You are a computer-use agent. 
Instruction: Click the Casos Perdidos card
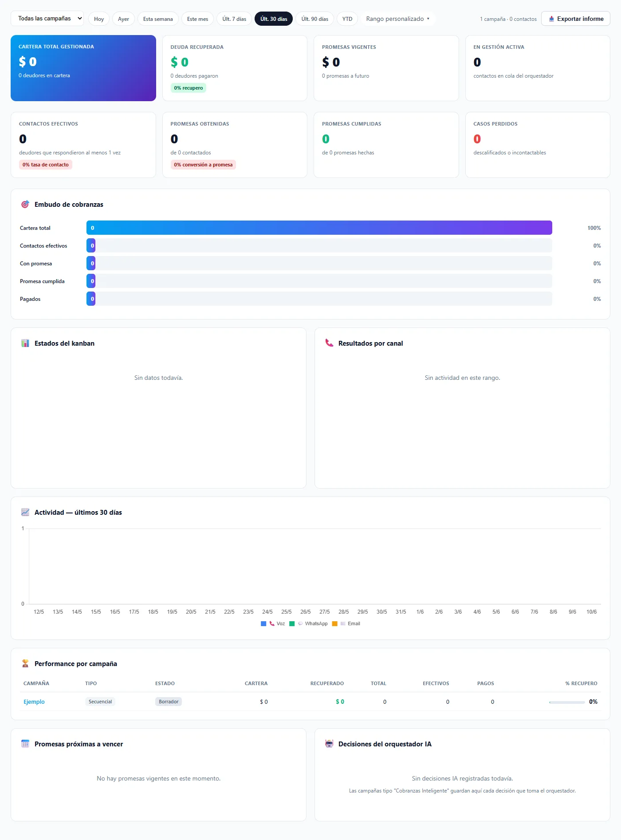point(538,145)
